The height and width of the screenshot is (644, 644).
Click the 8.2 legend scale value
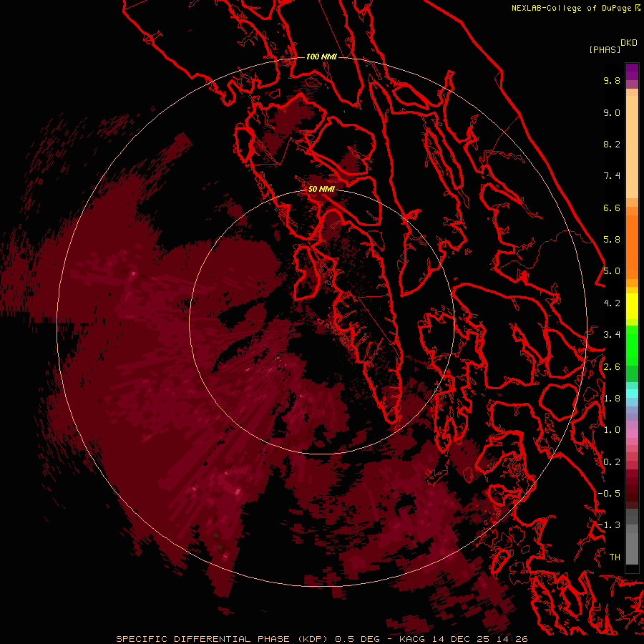pos(612,145)
